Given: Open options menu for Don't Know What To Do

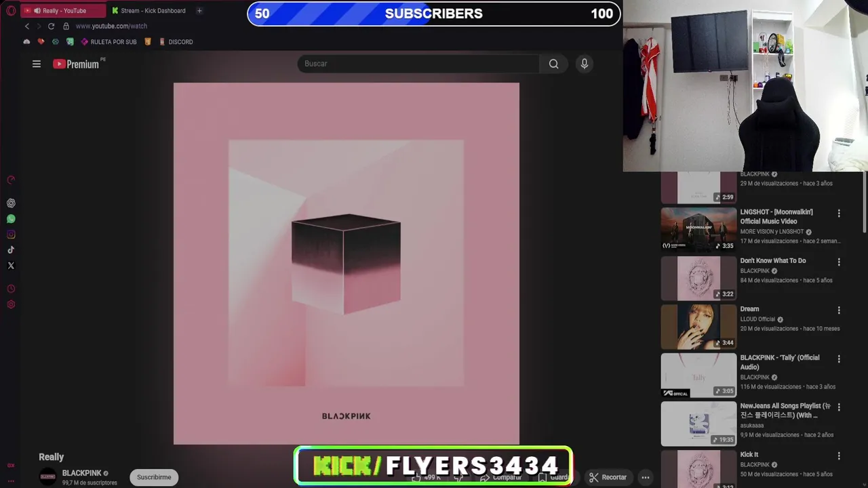Looking at the screenshot, I should (839, 262).
